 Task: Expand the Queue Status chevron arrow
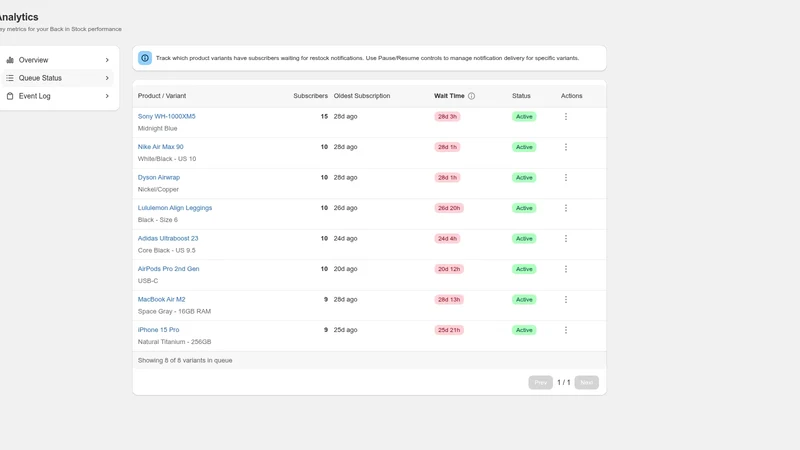pos(107,78)
